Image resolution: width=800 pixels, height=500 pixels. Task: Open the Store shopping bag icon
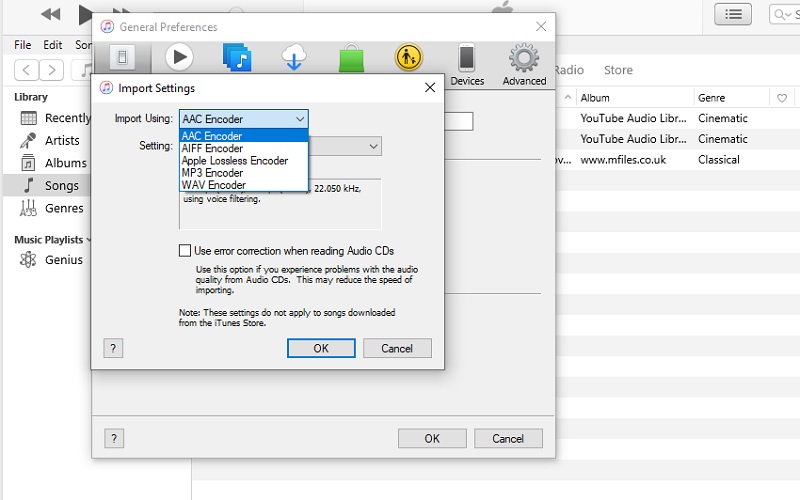(351, 58)
